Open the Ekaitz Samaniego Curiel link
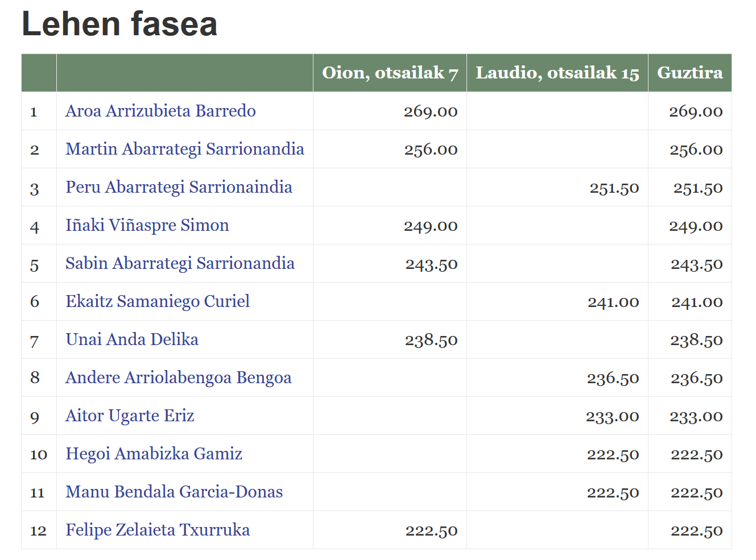This screenshot has width=756, height=560. pyautogui.click(x=157, y=301)
